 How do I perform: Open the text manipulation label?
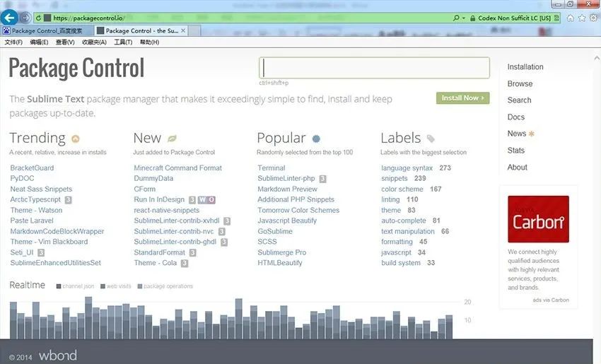coord(408,231)
